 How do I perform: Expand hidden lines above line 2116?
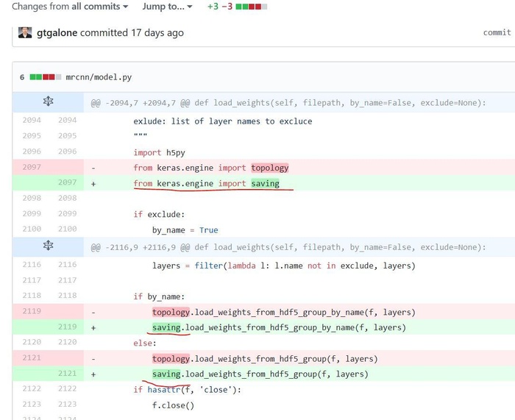[49, 245]
